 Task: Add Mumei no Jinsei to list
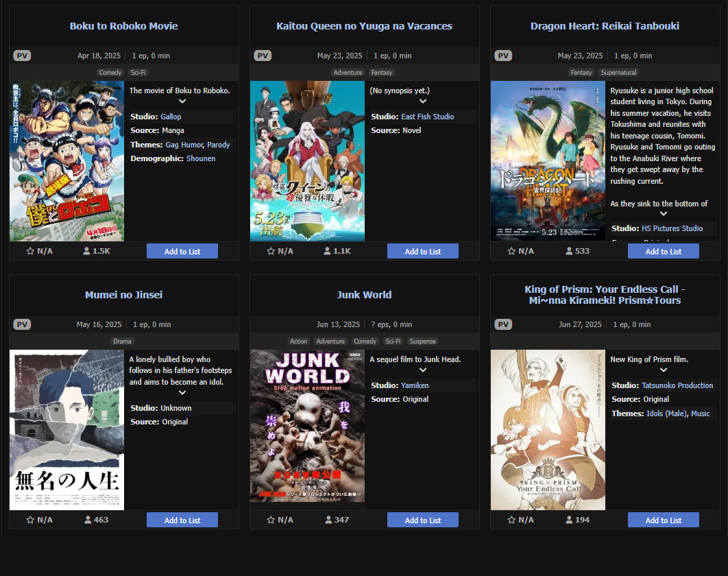pyautogui.click(x=182, y=520)
